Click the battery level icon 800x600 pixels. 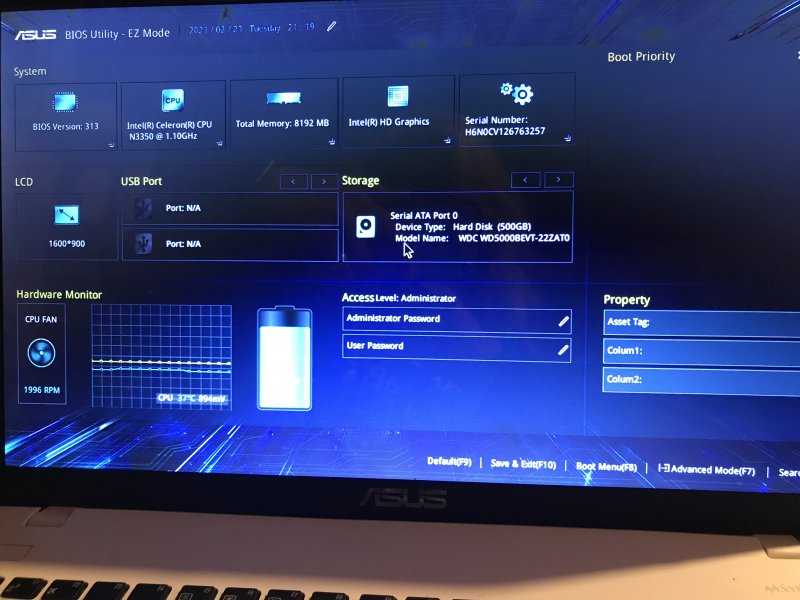(x=285, y=358)
